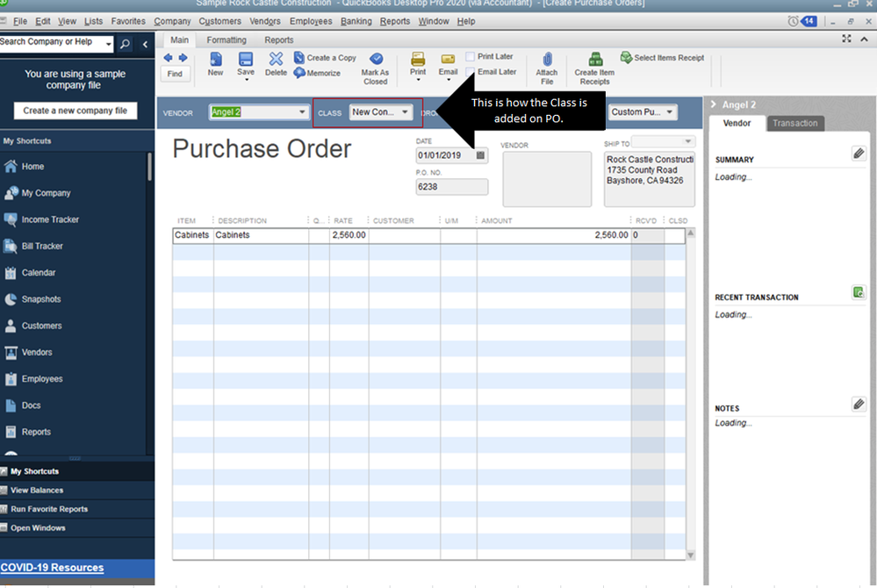Collapse the left navigation bar

click(145, 44)
